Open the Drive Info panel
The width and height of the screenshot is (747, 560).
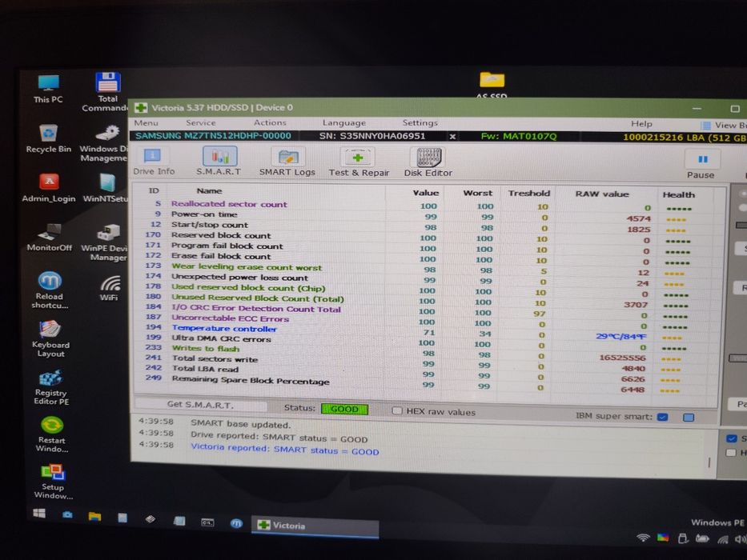[x=154, y=162]
